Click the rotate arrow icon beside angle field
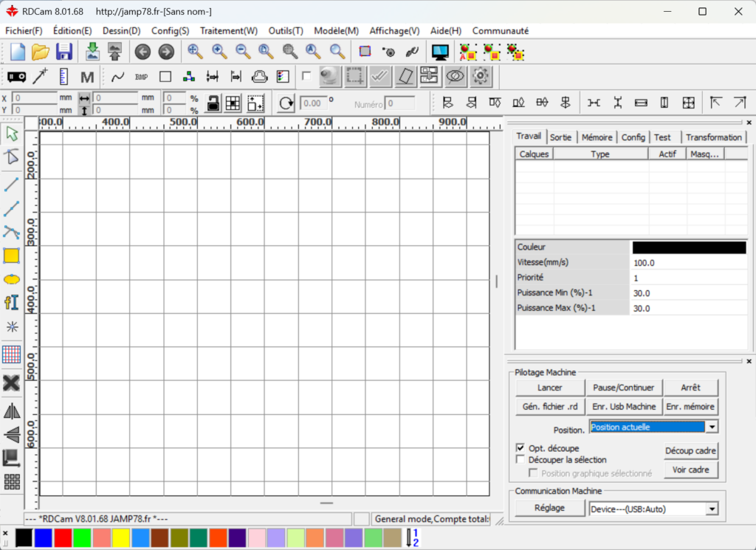 (x=286, y=103)
